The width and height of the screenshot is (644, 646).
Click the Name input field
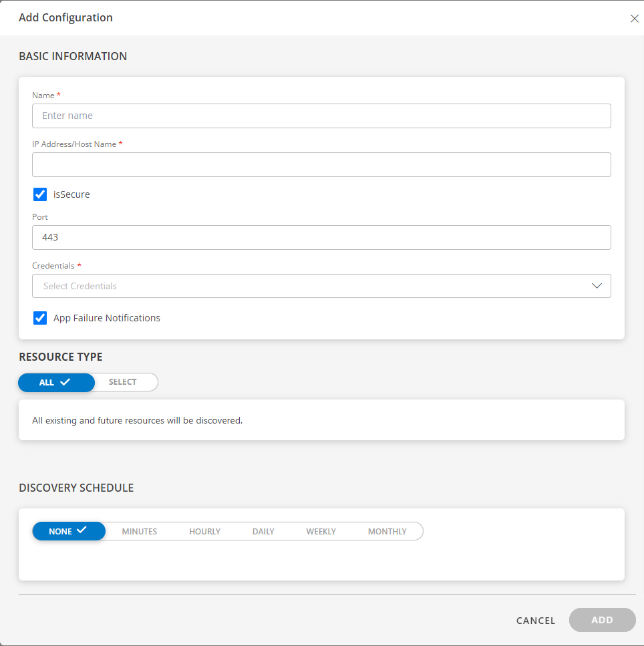[321, 116]
